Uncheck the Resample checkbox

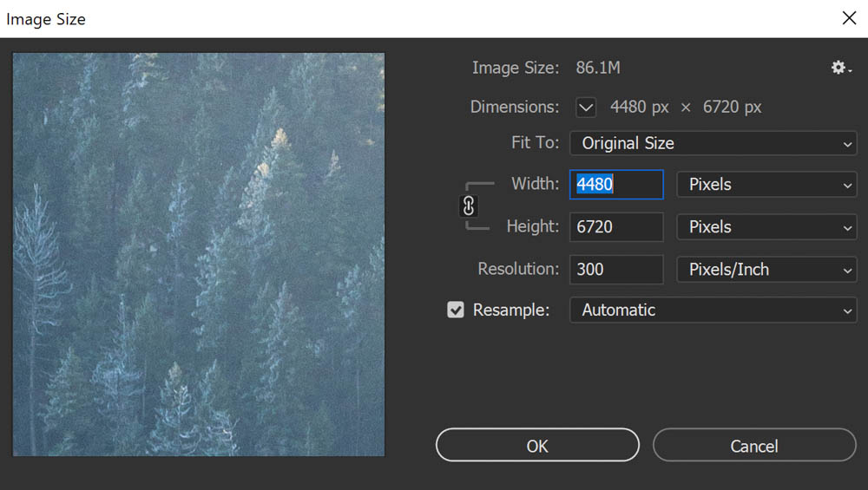[456, 310]
